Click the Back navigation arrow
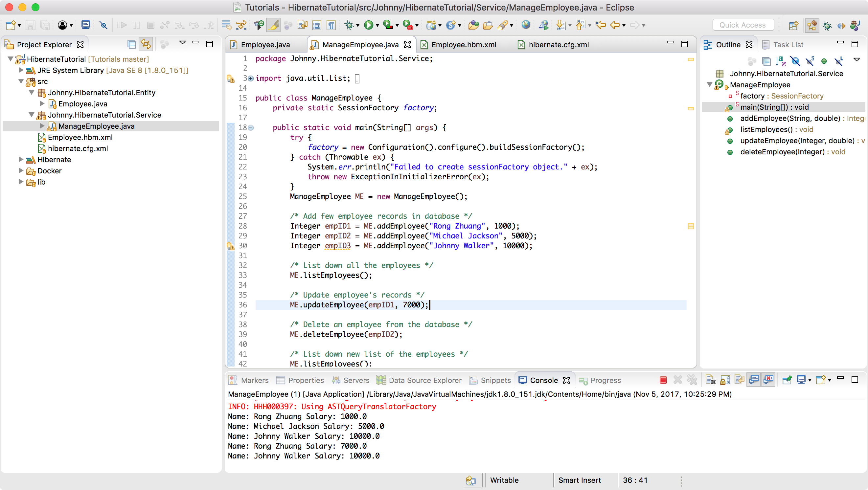 coord(615,25)
